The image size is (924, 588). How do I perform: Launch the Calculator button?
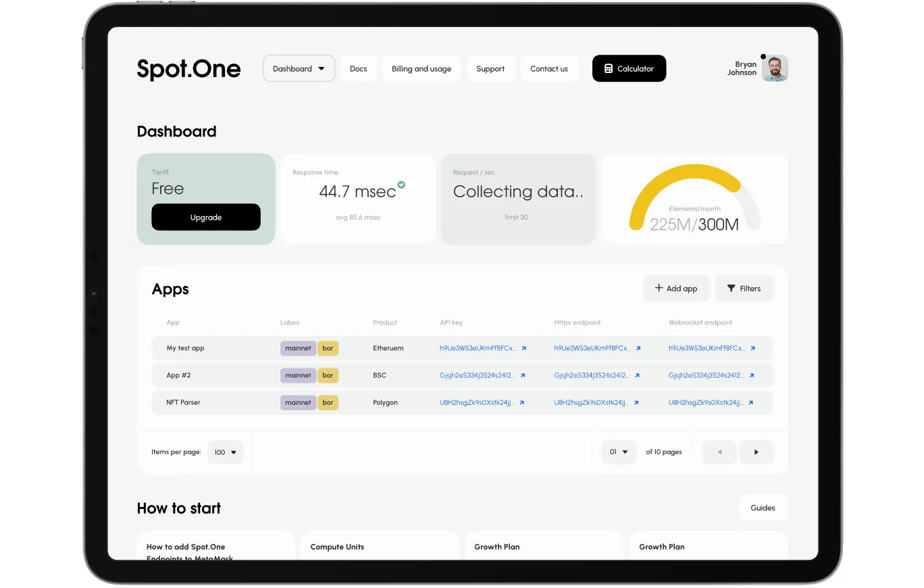point(629,68)
